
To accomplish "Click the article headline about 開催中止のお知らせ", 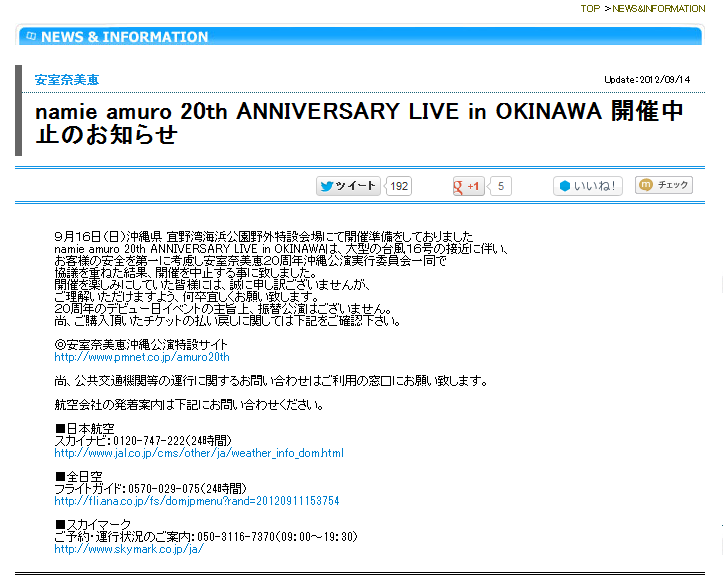I will [359, 123].
